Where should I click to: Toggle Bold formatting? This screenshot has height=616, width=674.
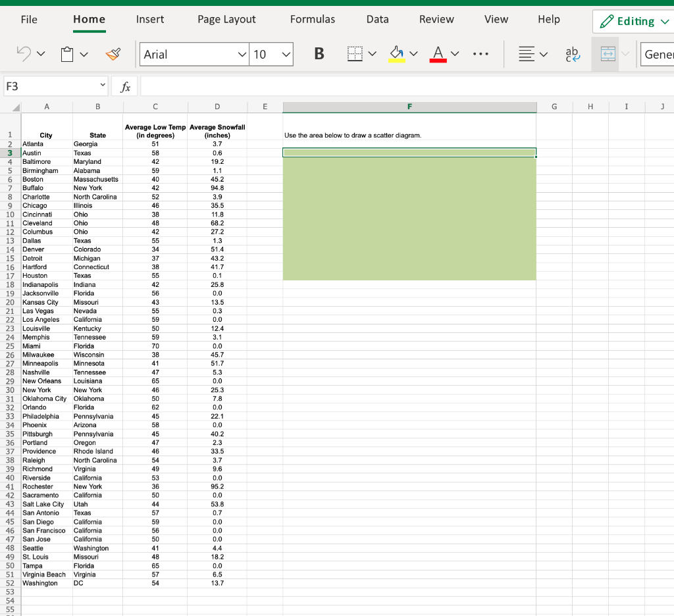(319, 54)
